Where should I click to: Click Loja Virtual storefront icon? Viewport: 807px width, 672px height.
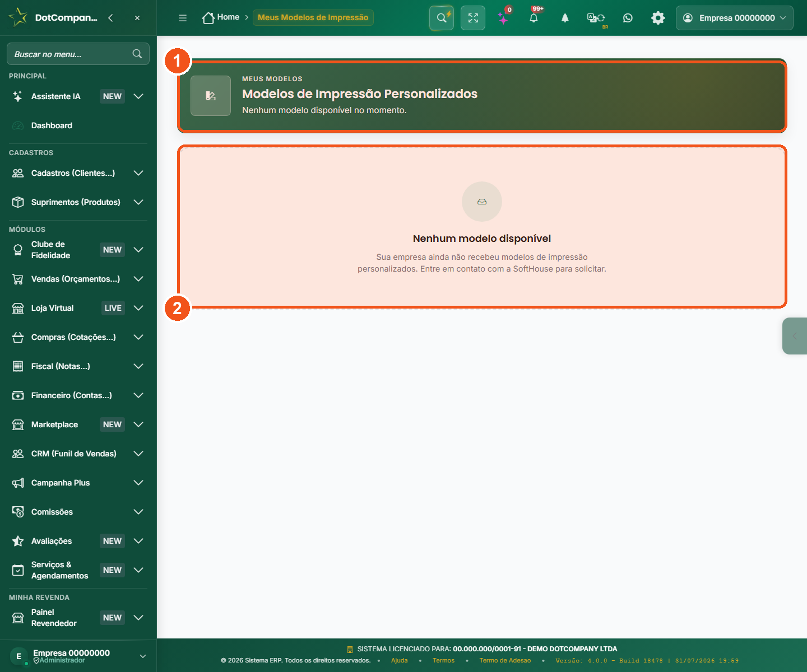click(x=18, y=308)
